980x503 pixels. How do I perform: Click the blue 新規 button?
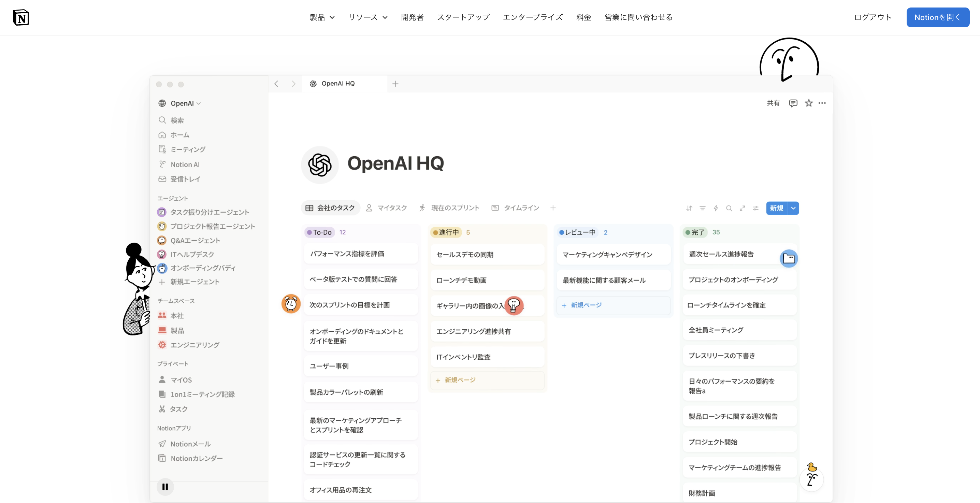coord(777,208)
